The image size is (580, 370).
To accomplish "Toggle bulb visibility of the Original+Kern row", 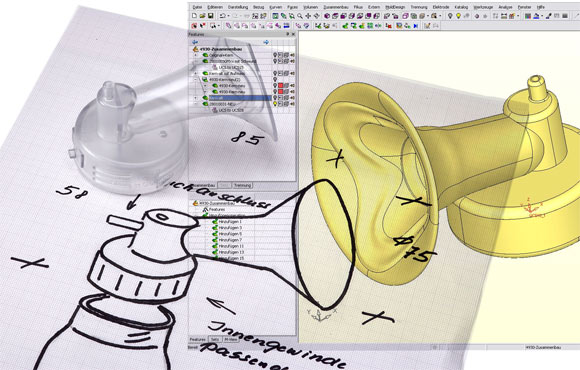I will 275,55.
